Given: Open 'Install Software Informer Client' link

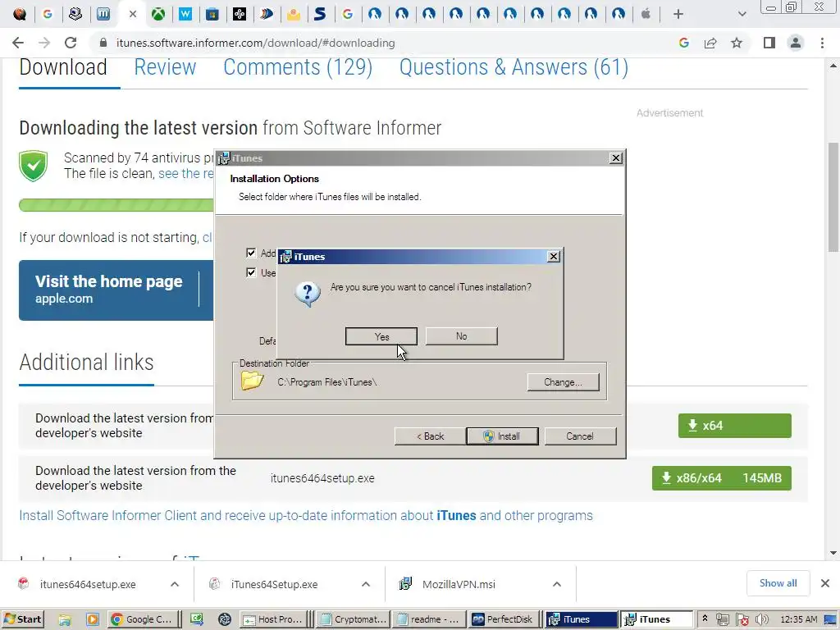Looking at the screenshot, I should 306,515.
